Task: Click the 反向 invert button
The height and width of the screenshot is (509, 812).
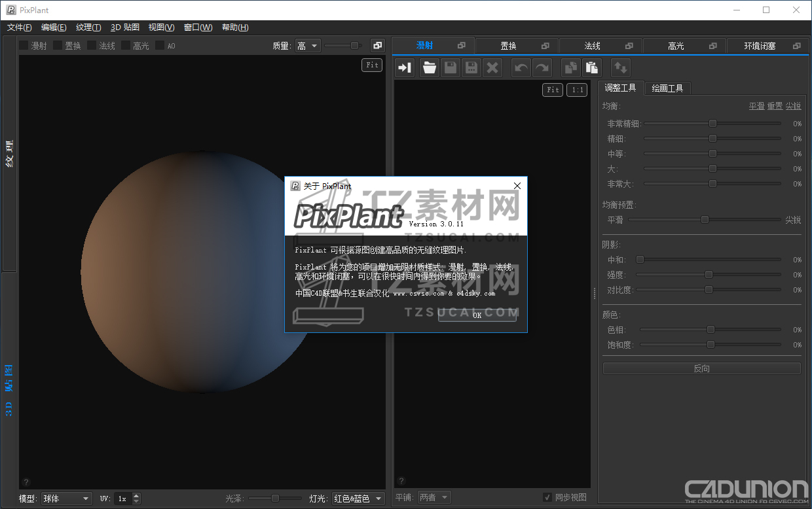Action: (x=701, y=368)
